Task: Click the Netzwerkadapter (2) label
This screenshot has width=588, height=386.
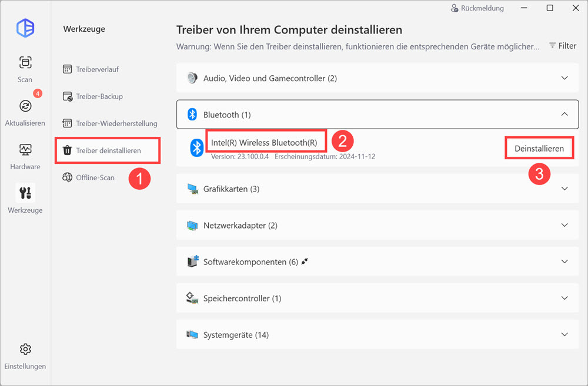Action: [x=240, y=225]
